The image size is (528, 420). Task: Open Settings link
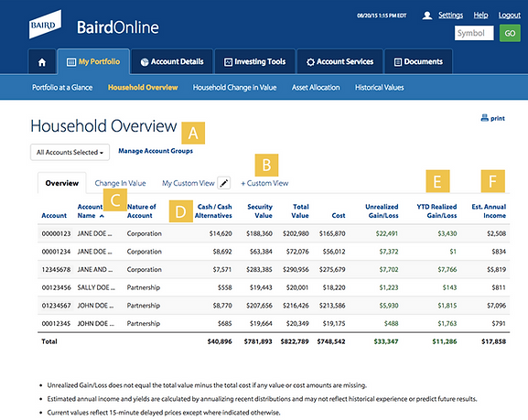pos(450,16)
